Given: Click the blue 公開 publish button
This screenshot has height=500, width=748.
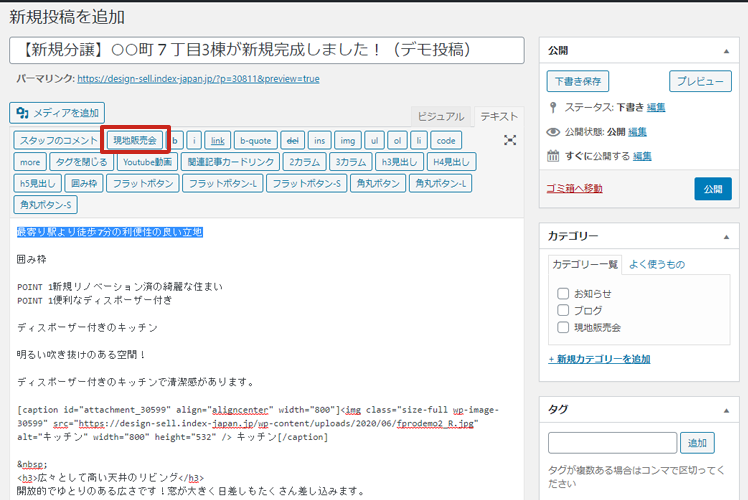Looking at the screenshot, I should 712,188.
